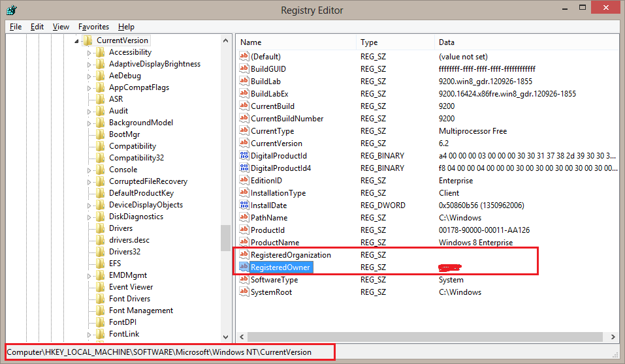The image size is (625, 364).
Task: Click the open folder icon for CurrentVersion
Action: (x=88, y=40)
